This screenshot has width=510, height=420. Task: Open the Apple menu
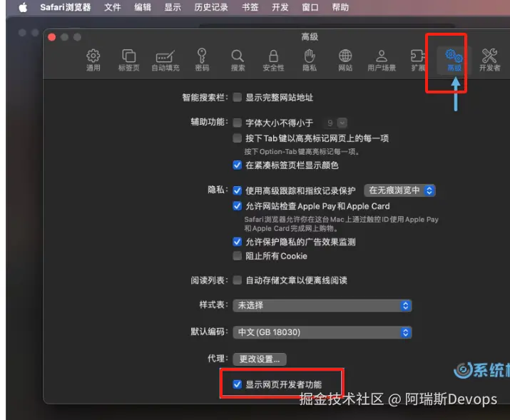tap(23, 7)
